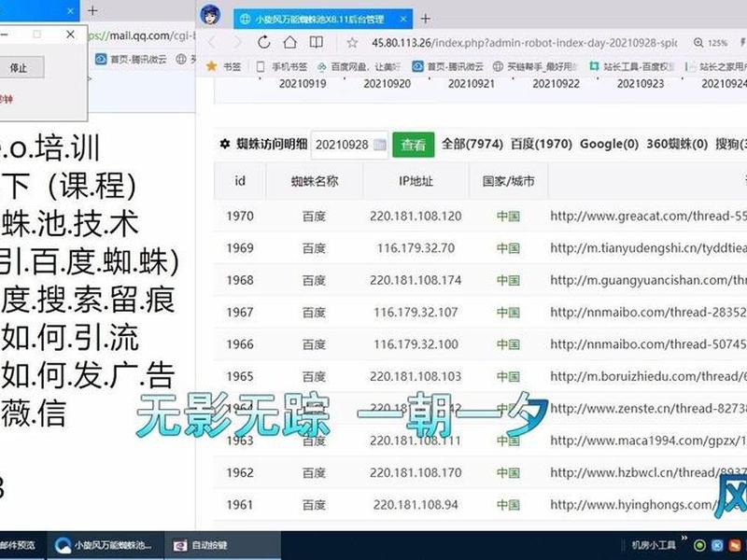The image size is (747, 560).
Task: Select the 20210921 date on the chart
Action: (472, 84)
